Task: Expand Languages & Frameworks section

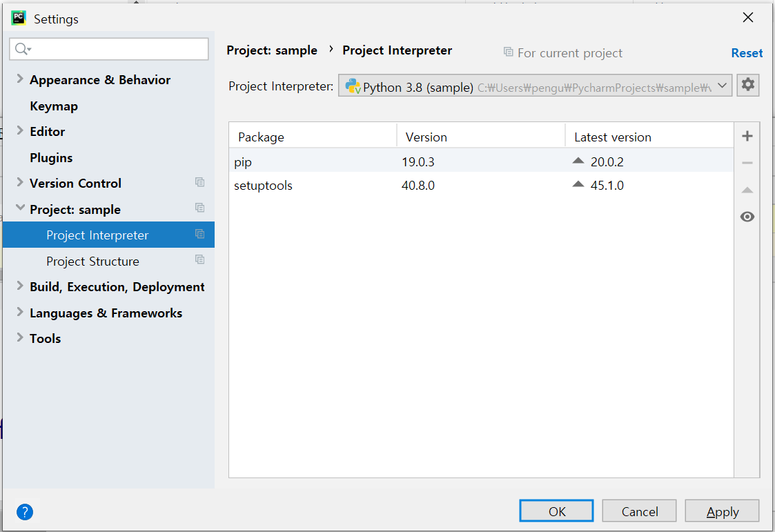Action: pos(20,312)
